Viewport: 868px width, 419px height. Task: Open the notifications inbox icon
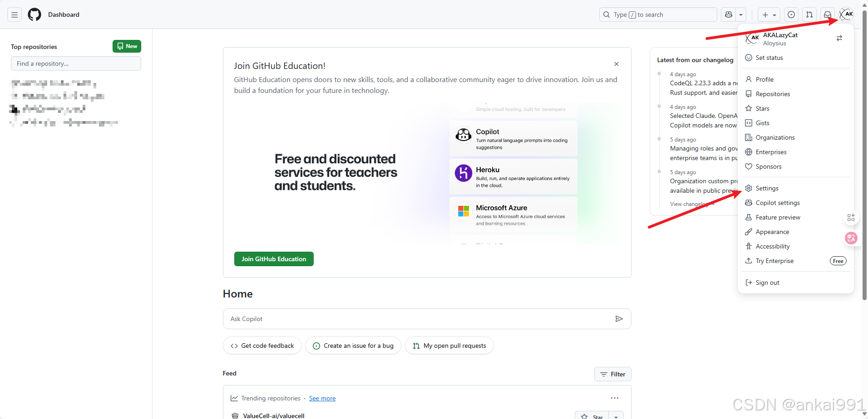[x=828, y=15]
